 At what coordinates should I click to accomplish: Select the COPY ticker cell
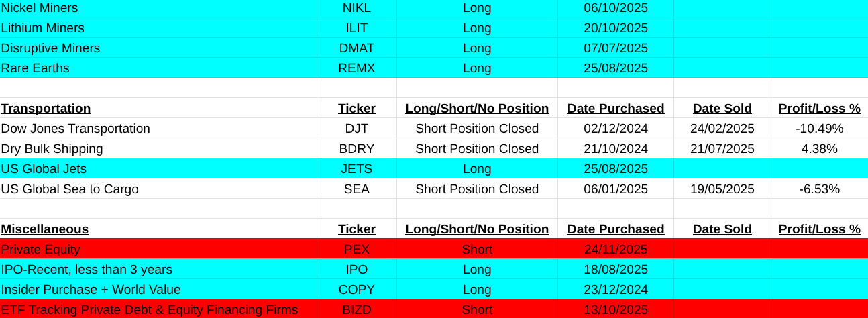click(x=356, y=290)
